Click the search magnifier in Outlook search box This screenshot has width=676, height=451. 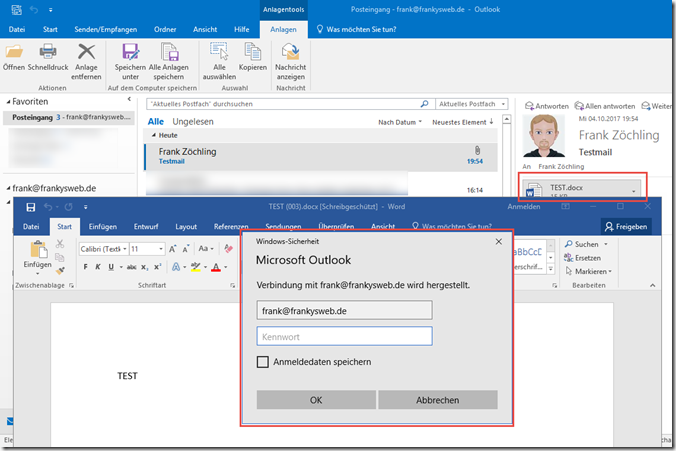424,104
